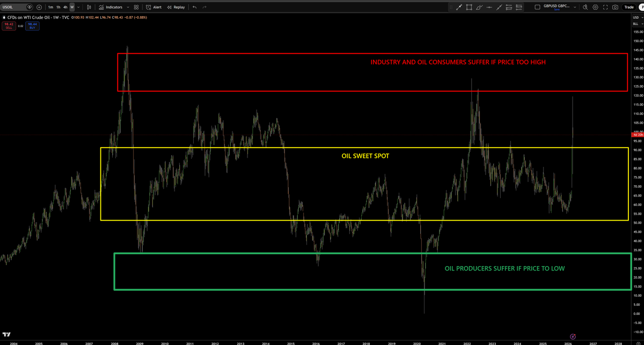Click the blue 98.44 BUY button
The height and width of the screenshot is (345, 644).
pos(32,25)
